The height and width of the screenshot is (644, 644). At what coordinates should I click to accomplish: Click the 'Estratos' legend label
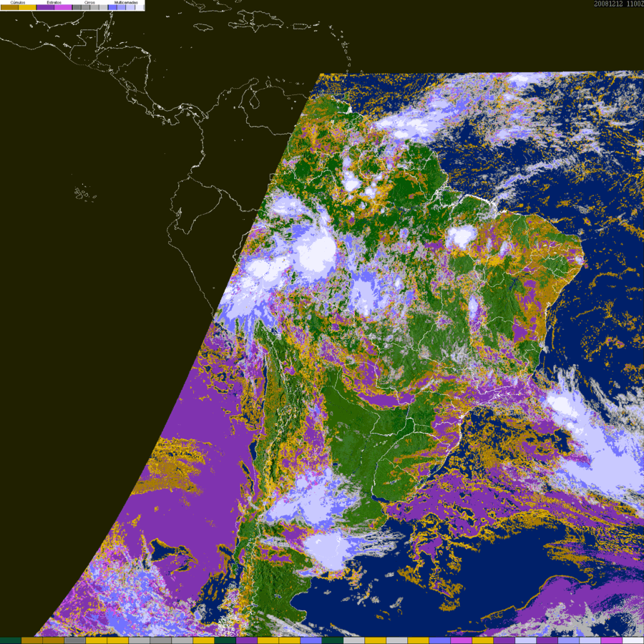[54, 2]
